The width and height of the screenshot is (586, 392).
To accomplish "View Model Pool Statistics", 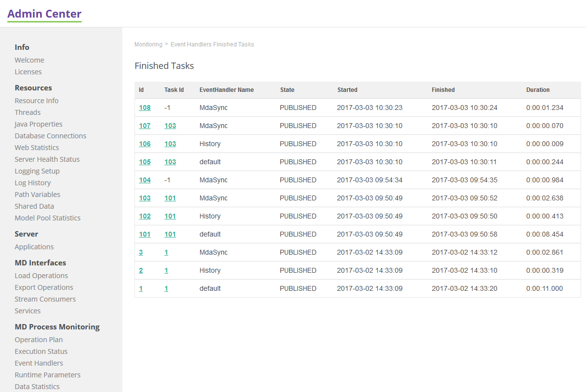I will click(47, 218).
